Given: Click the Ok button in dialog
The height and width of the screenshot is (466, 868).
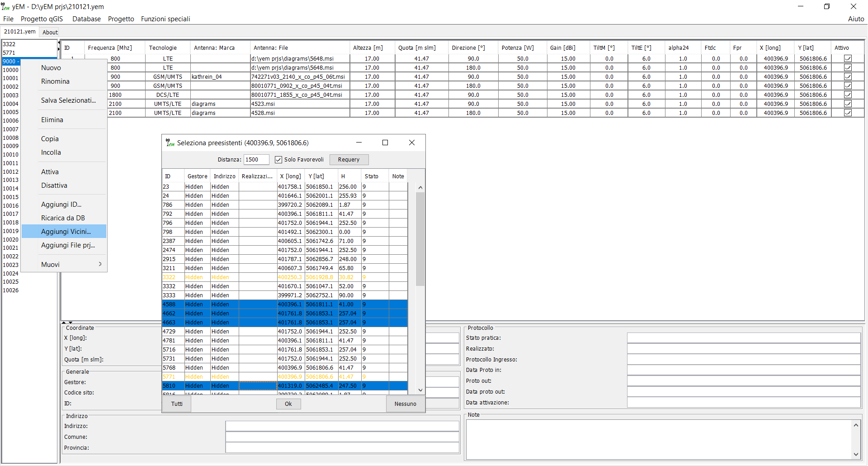Looking at the screenshot, I should [288, 404].
